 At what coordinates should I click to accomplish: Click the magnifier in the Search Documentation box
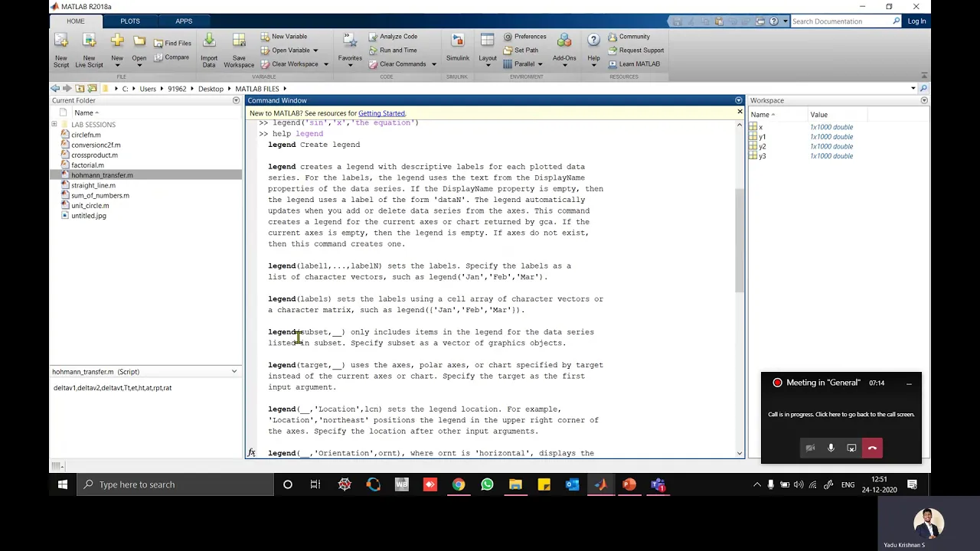(897, 21)
